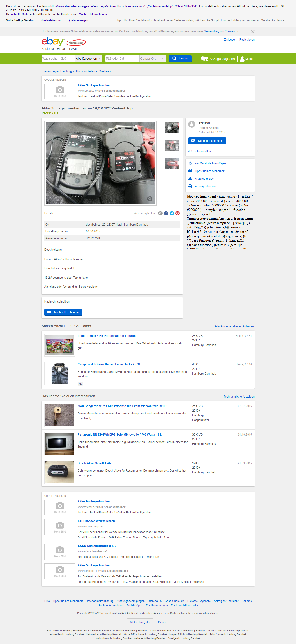Click the magnifier zoom icon on main photo
Image resolution: width=296 pixels, height=644 pixels.
tap(150, 199)
